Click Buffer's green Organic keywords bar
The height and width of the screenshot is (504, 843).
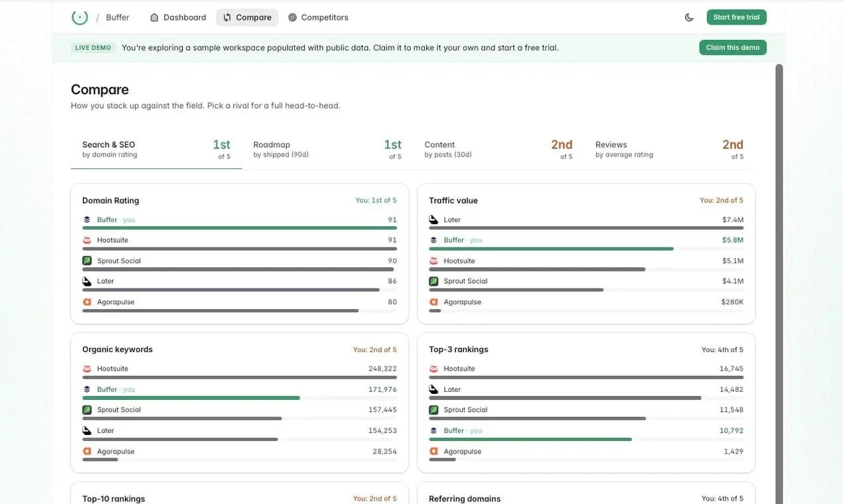(x=191, y=398)
